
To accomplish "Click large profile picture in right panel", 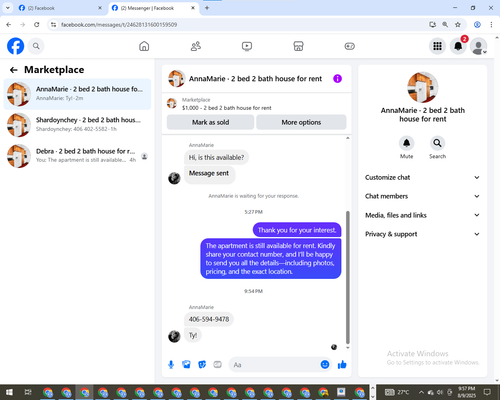I will 422,87.
